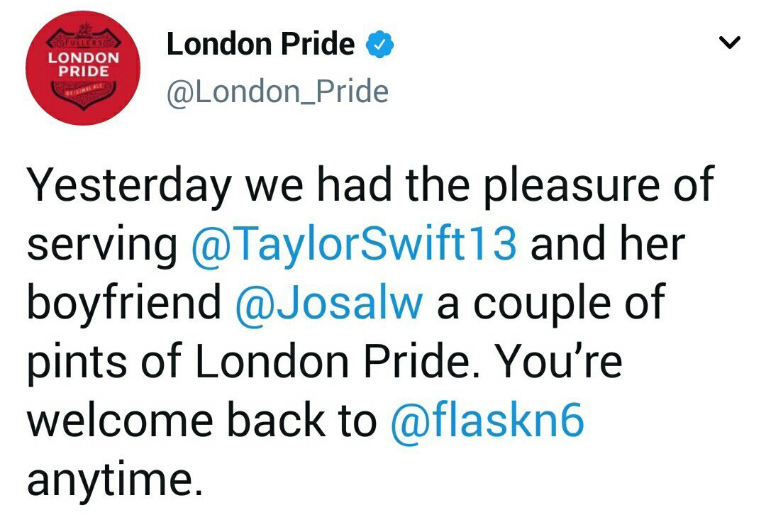Click the word "You're" in the tweet
This screenshot has height=532, width=766.
560,362
